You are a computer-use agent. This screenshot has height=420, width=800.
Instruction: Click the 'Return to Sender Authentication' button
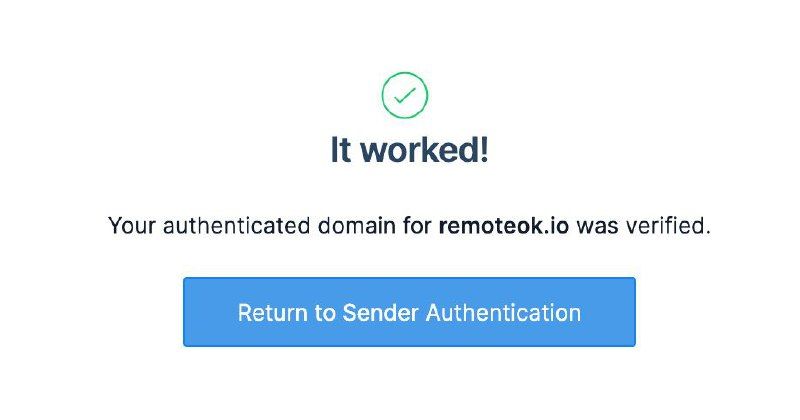pyautogui.click(x=409, y=312)
